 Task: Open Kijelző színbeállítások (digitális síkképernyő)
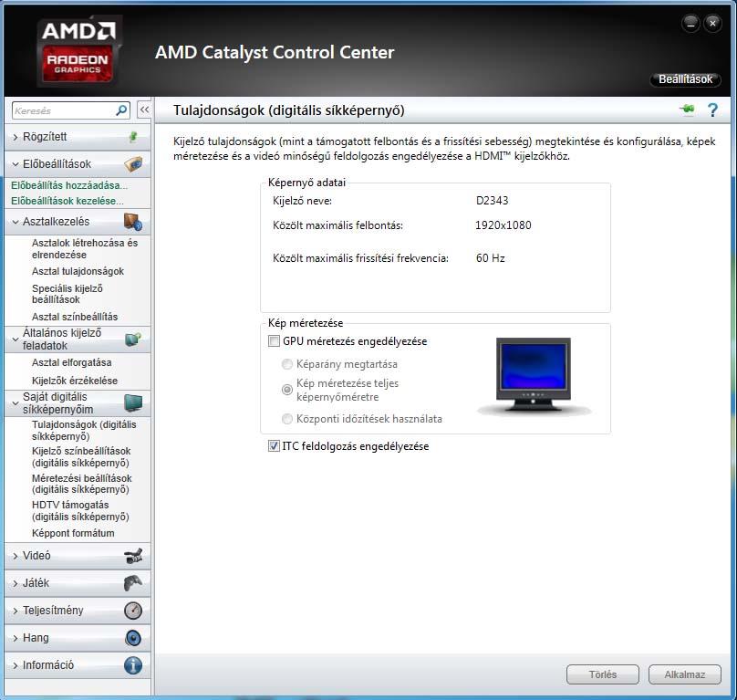(x=81, y=457)
